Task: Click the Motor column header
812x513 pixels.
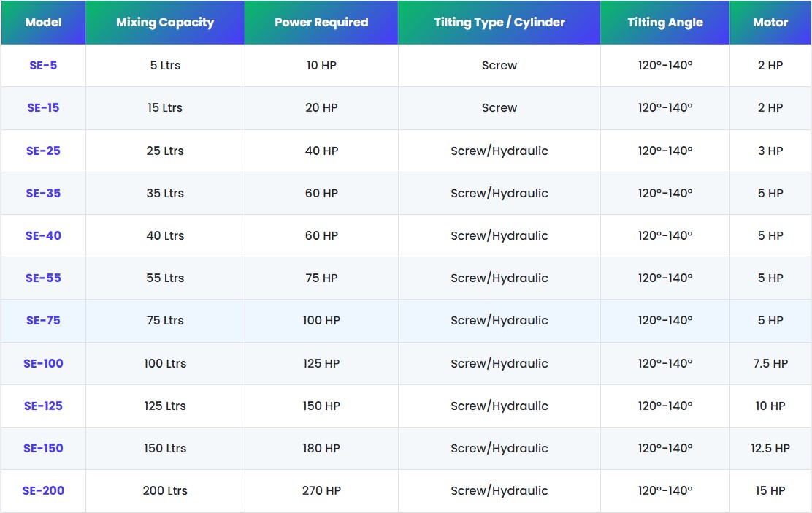Action: point(770,22)
